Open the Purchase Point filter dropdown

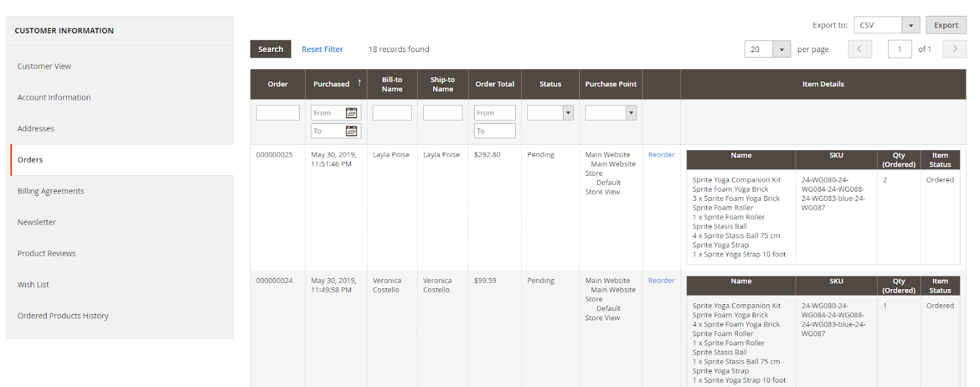611,113
